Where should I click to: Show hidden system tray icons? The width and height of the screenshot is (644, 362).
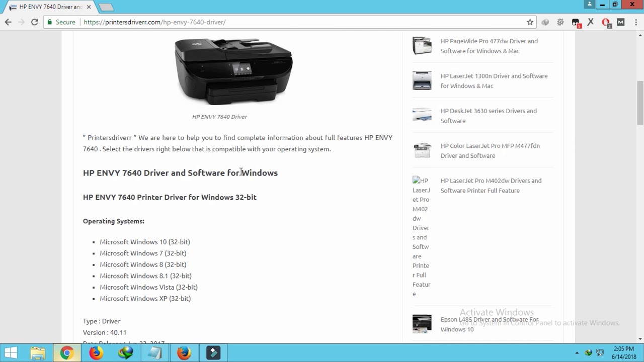click(x=577, y=353)
